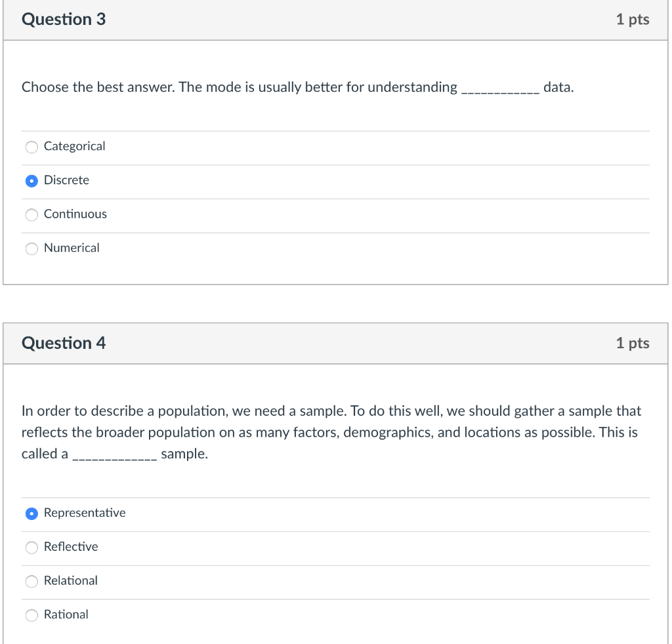Viewport: 672px width, 644px height.
Task: Click the Question 3 header
Action: click(x=63, y=19)
